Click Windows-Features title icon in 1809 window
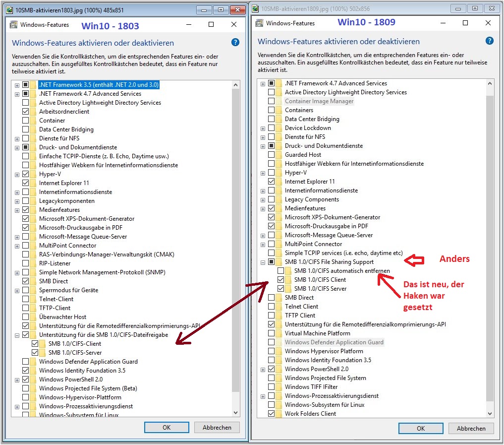 259,23
